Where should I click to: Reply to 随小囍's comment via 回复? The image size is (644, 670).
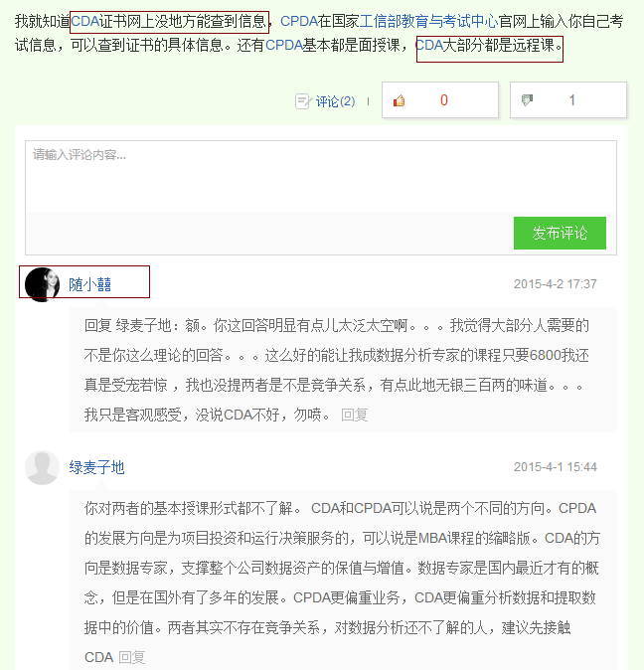pos(355,415)
